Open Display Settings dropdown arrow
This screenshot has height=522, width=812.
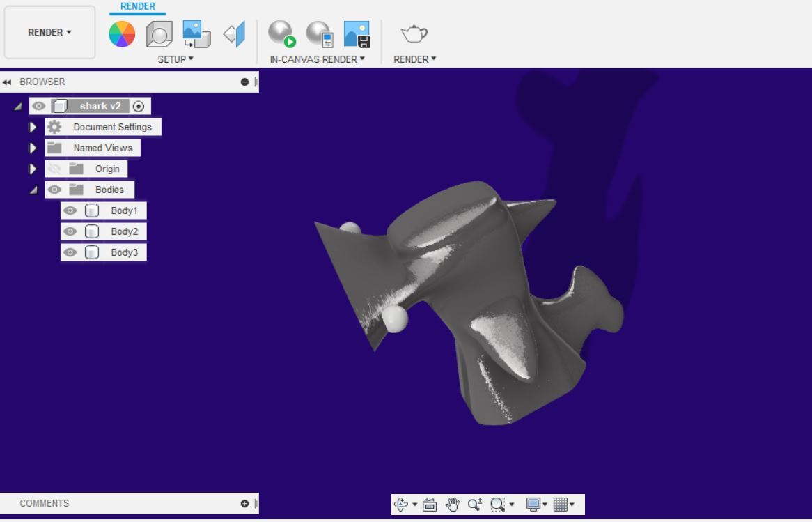(x=545, y=505)
